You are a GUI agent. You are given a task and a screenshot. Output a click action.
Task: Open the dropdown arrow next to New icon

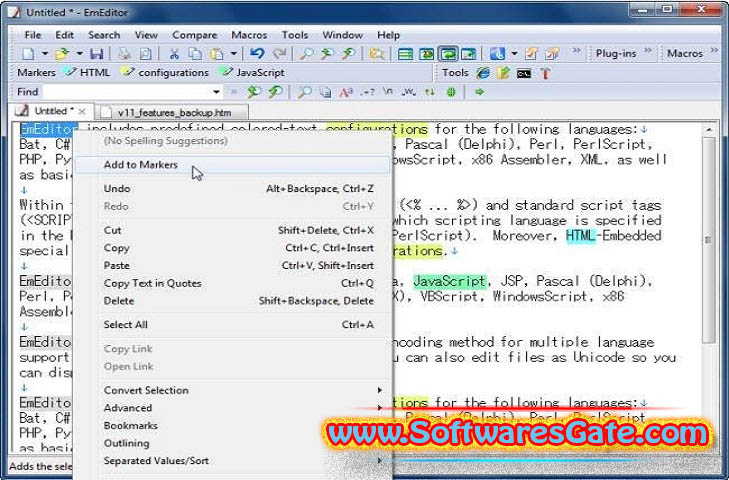(45, 54)
